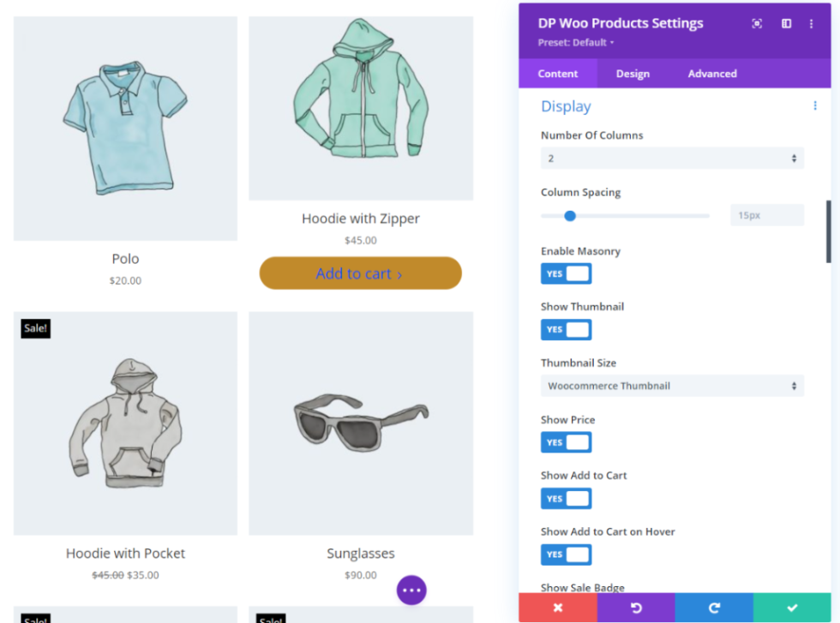The height and width of the screenshot is (623, 840).
Task: Redo the change using blue redo arrow
Action: click(x=714, y=608)
